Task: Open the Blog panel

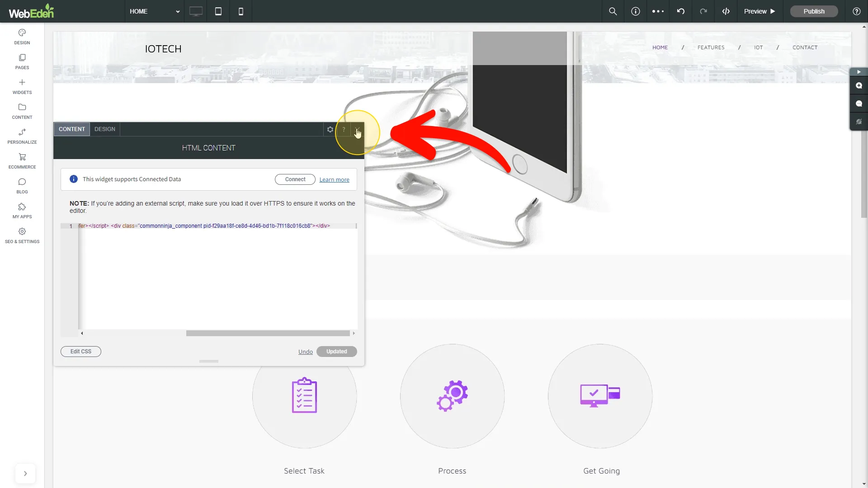Action: tap(22, 186)
